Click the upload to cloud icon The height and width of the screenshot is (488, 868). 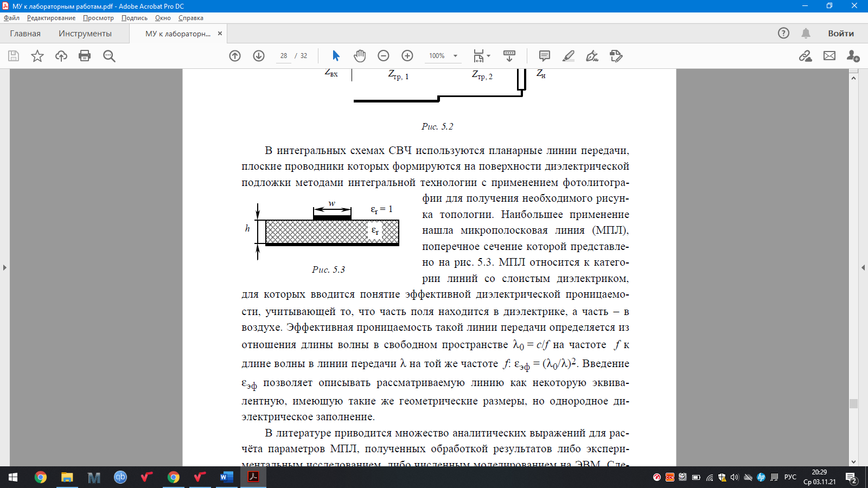61,56
